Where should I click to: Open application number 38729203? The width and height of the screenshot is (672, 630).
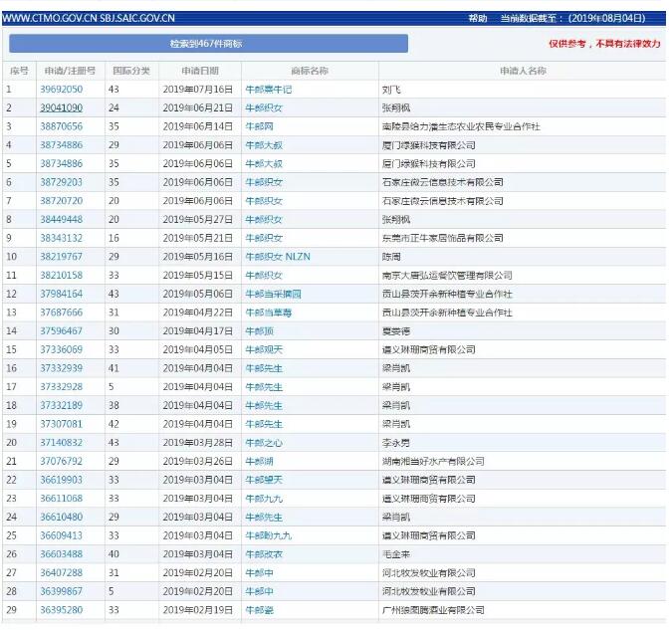pyautogui.click(x=62, y=182)
